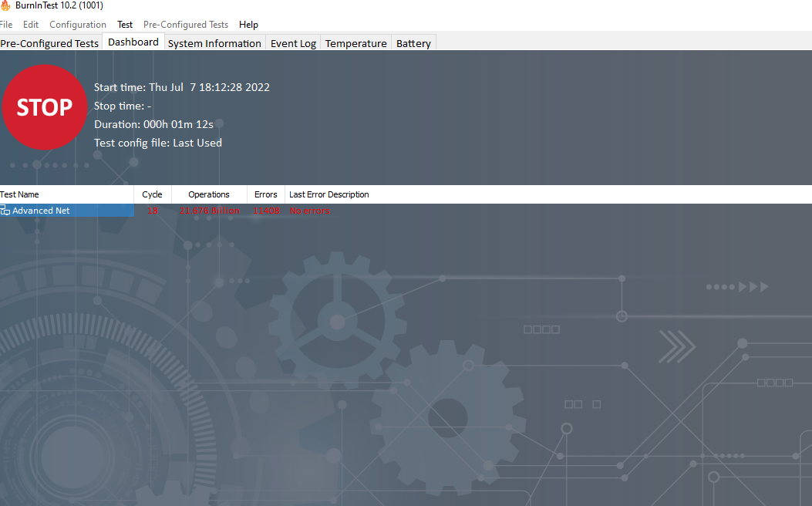Click the Stop time text
The height and width of the screenshot is (506, 812).
click(x=122, y=106)
